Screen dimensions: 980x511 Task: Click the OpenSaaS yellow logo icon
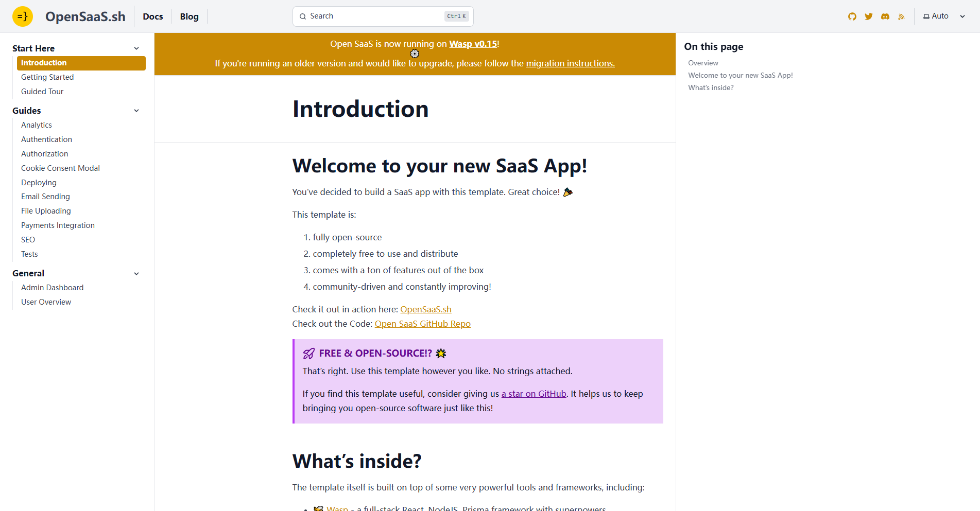tap(23, 16)
